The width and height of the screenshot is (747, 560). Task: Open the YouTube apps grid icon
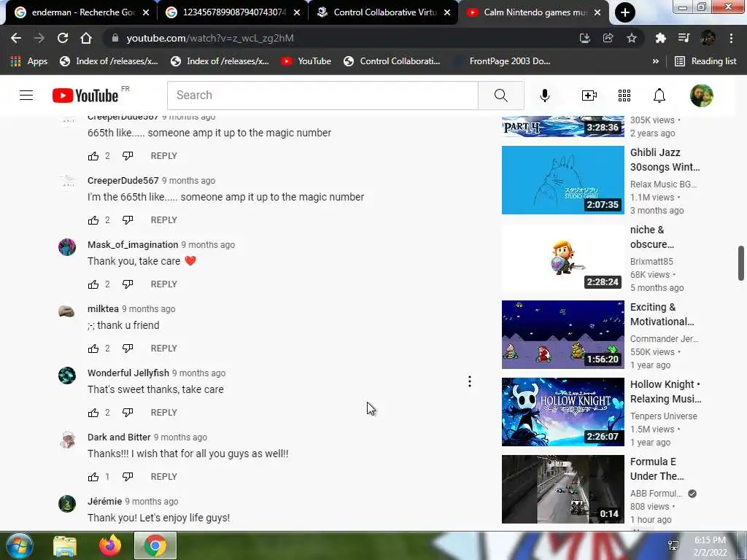[624, 96]
